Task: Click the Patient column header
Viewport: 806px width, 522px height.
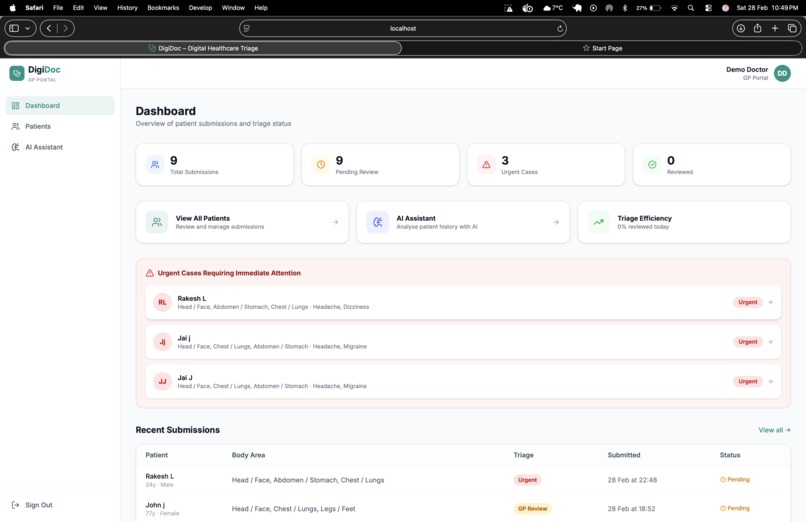Action: coord(156,455)
